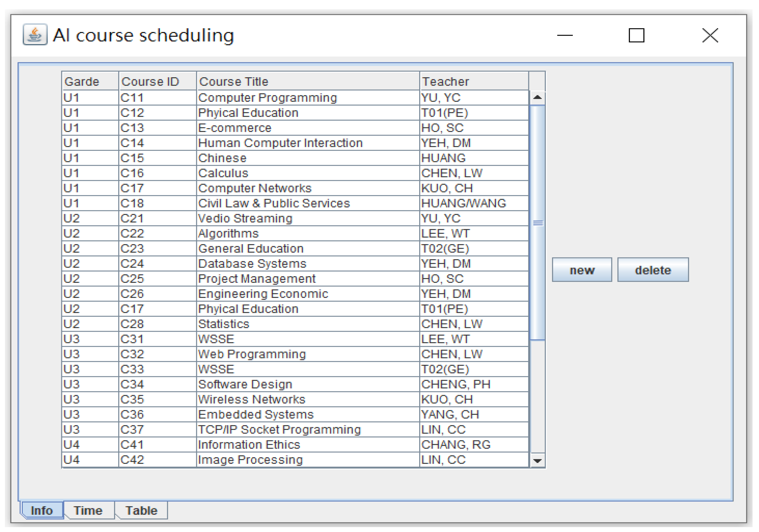
Task: Maximize the AI course scheduling window
Action: point(636,35)
